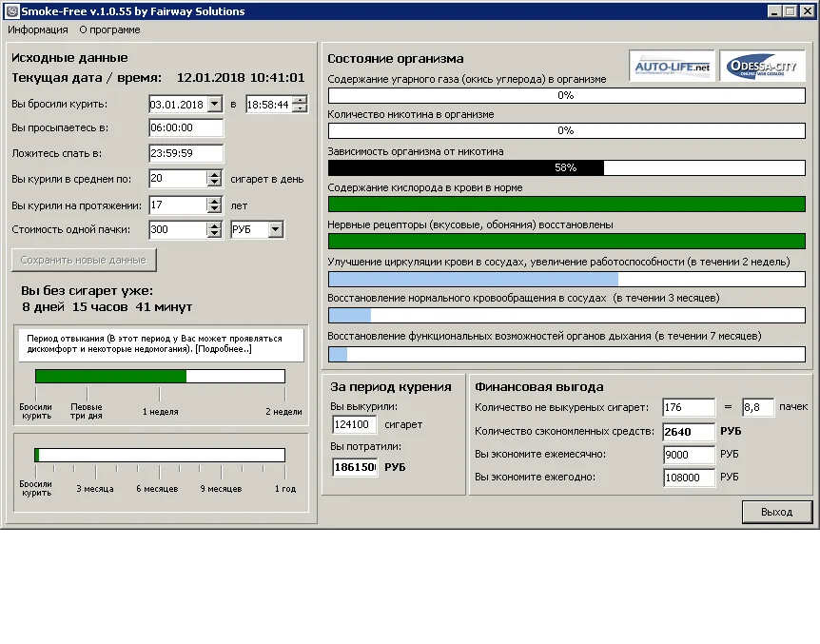Increase cigarettes per day with up arrow

click(214, 174)
